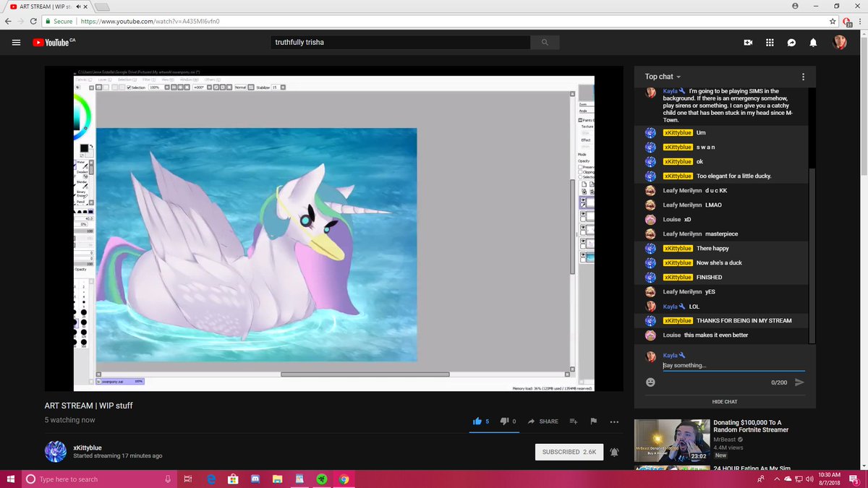The width and height of the screenshot is (868, 488).
Task: Reload the page with refresh icon
Action: [35, 22]
